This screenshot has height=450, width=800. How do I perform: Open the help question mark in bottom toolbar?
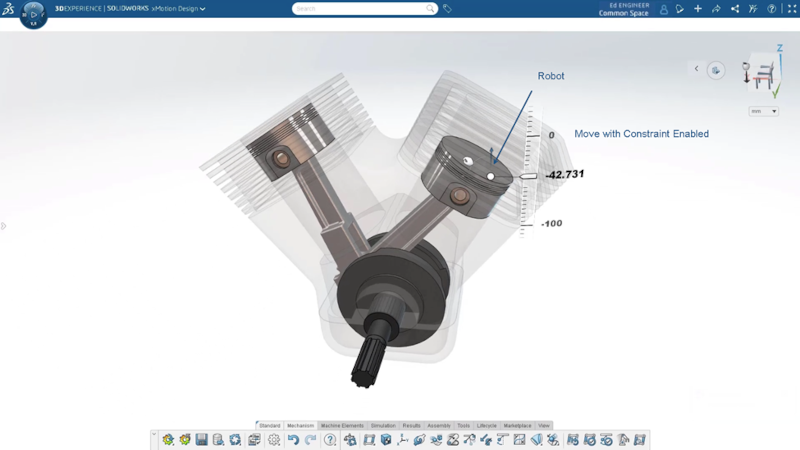(330, 440)
